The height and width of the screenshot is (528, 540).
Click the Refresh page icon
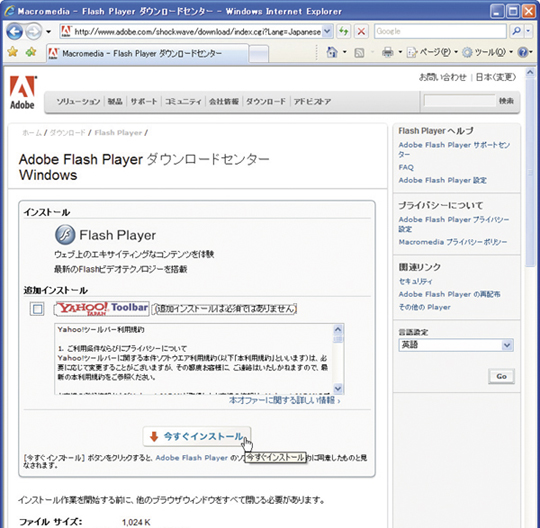(343, 32)
